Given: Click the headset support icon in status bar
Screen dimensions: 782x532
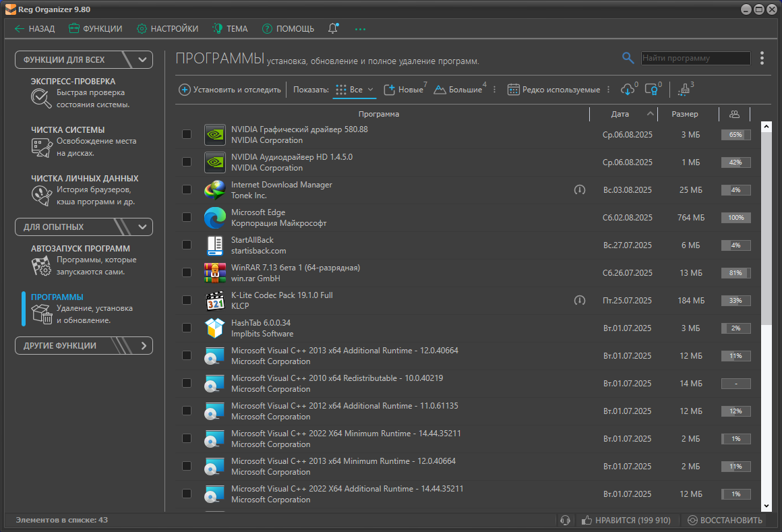Looking at the screenshot, I should pos(565,520).
